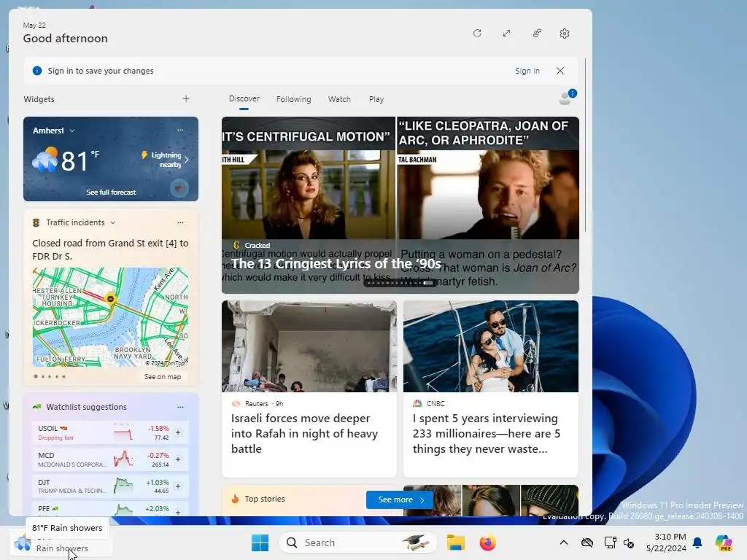Open the display/network tray icon
This screenshot has width=747, height=560.
click(x=610, y=542)
